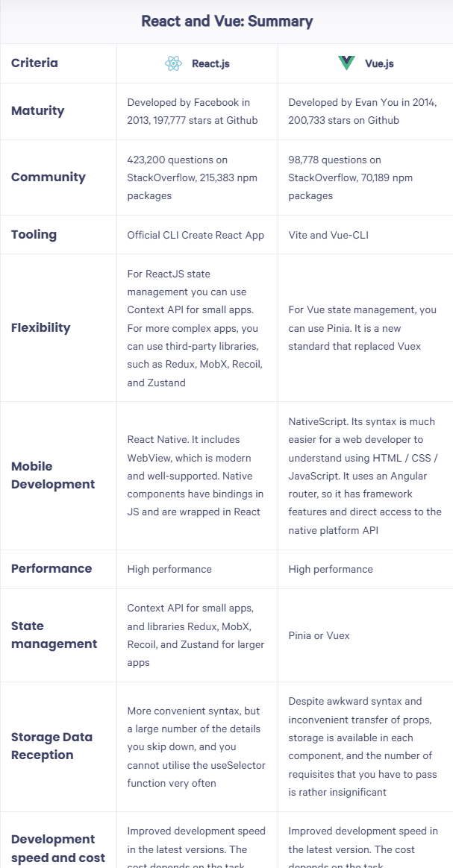The height and width of the screenshot is (868, 453).
Task: Select the Mobile Development row label
Action: click(x=53, y=475)
